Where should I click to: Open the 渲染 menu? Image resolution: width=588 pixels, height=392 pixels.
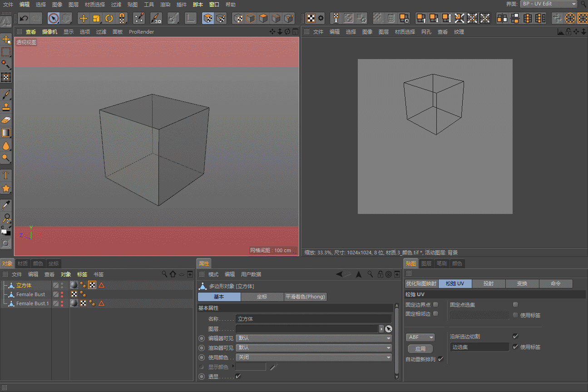(x=165, y=5)
